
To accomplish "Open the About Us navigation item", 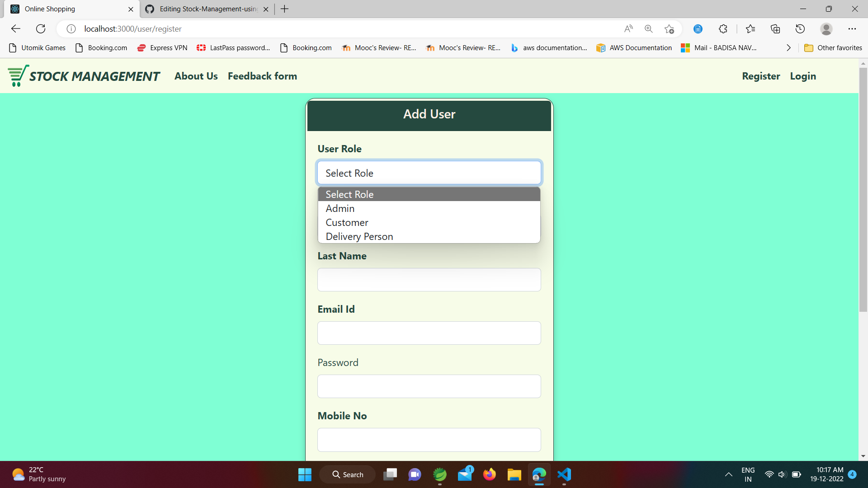I will pos(196,76).
